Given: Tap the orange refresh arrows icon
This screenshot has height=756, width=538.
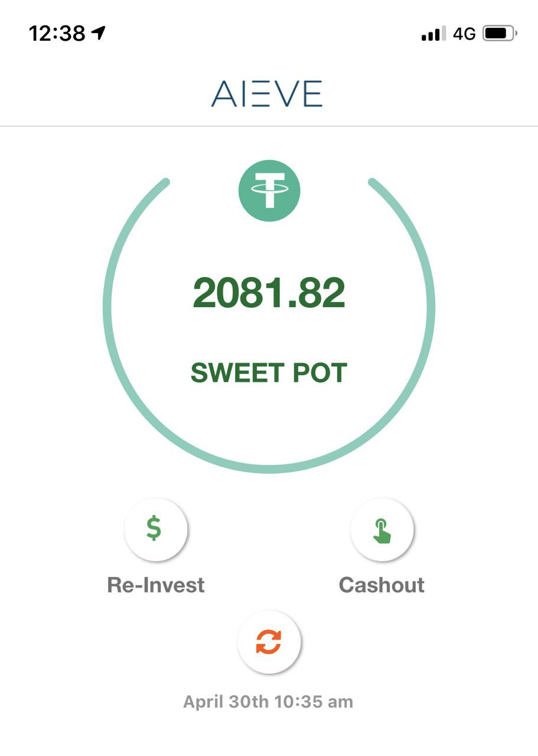Looking at the screenshot, I should pos(269,641).
